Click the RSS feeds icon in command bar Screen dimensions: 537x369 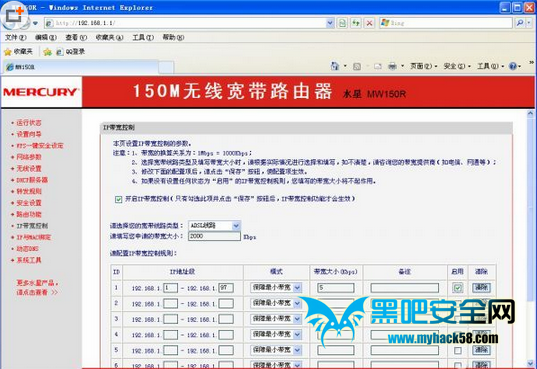click(357, 66)
